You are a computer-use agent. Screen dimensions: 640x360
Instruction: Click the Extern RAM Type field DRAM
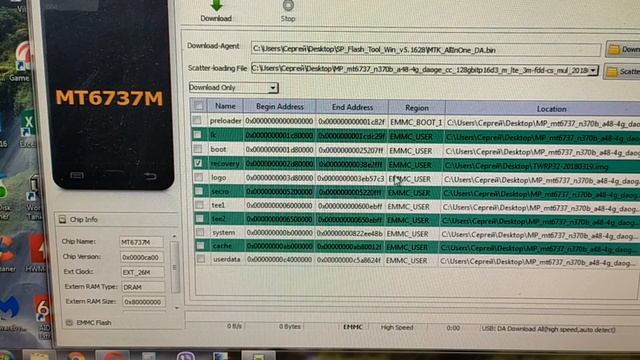[143, 287]
